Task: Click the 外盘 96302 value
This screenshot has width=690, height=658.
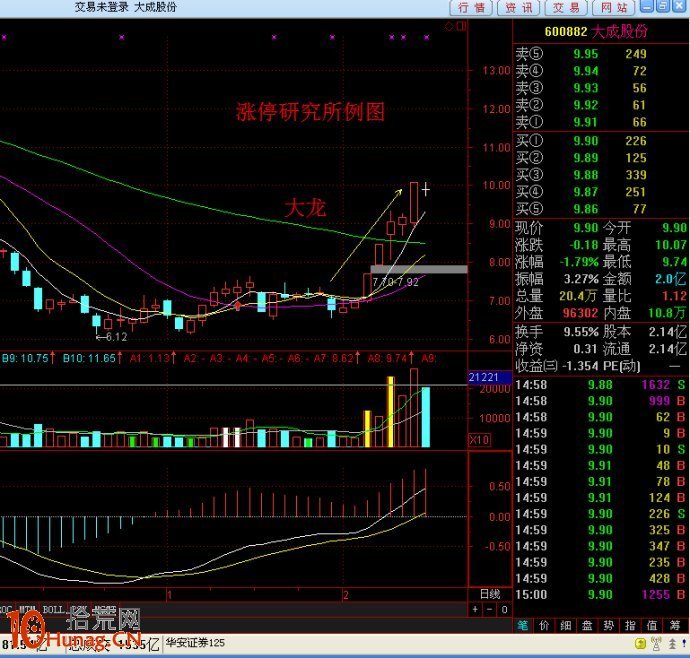Action: tap(580, 313)
